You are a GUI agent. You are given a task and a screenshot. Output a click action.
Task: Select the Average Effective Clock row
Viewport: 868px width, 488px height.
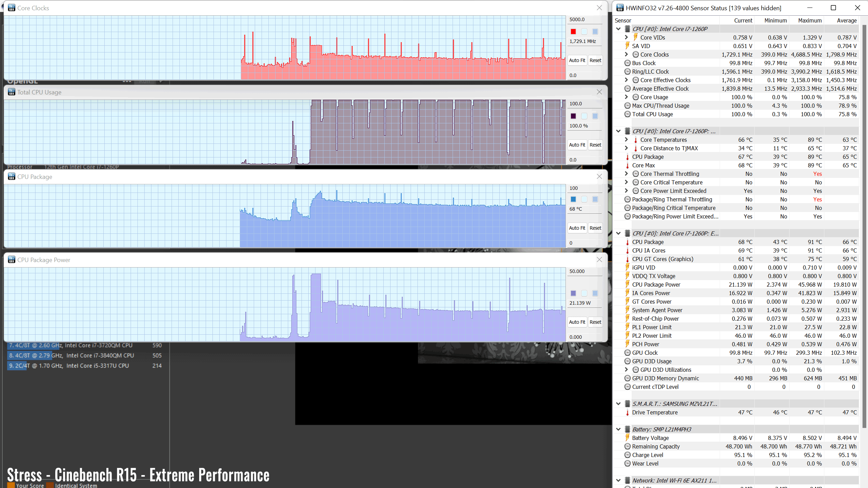coord(737,89)
